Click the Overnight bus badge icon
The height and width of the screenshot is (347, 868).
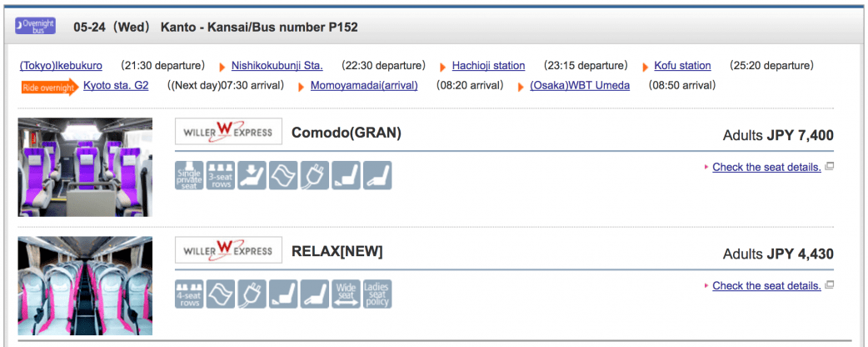(x=36, y=27)
